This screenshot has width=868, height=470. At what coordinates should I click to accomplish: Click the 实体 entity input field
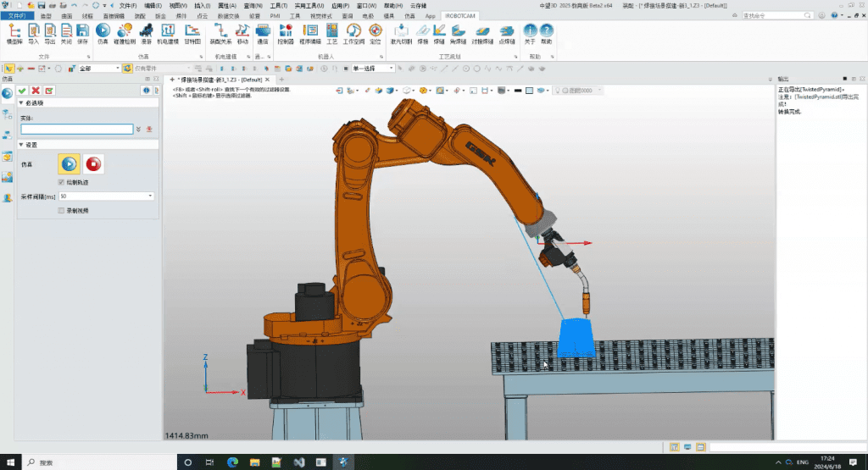(76, 130)
